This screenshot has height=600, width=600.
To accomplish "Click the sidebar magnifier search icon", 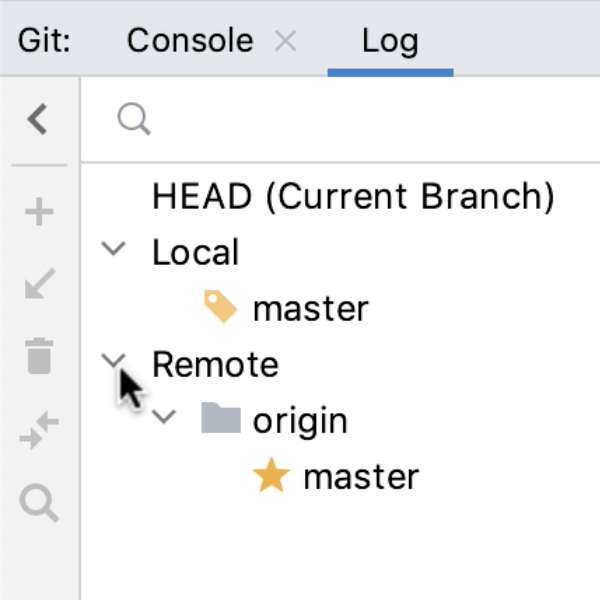I will 38,504.
